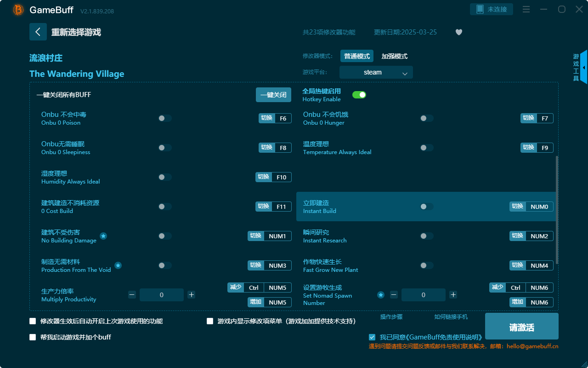Uncheck GameBuff disclaimer agreement checkbox
The image size is (588, 368).
coord(372,337)
